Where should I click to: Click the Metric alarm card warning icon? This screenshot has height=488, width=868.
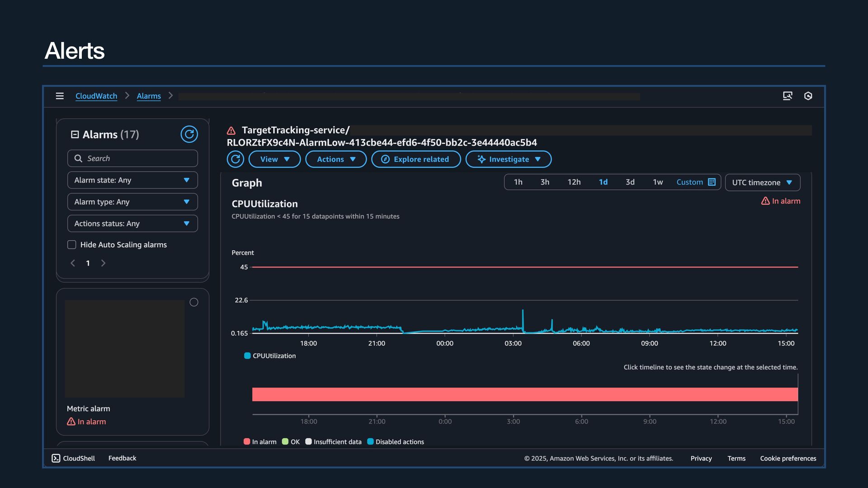[71, 422]
